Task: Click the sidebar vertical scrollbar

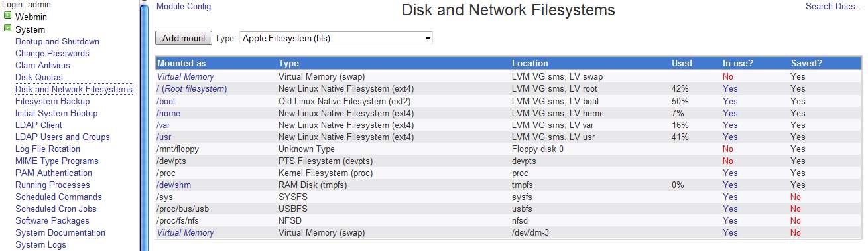Action: pyautogui.click(x=144, y=126)
